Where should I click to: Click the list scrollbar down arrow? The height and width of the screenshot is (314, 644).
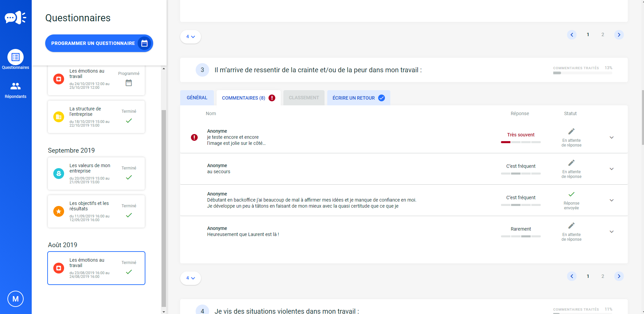(x=164, y=312)
